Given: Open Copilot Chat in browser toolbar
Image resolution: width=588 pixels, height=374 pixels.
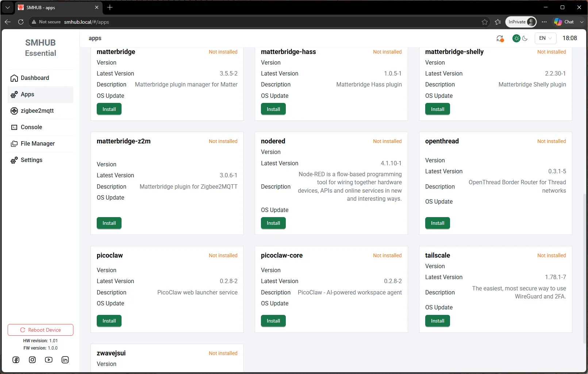Looking at the screenshot, I should click(564, 22).
